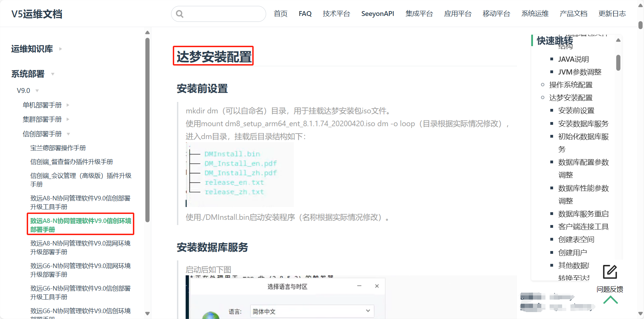This screenshot has height=319, width=644.
Task: Collapse the 系统部署 section arrow
Action: pyautogui.click(x=53, y=74)
